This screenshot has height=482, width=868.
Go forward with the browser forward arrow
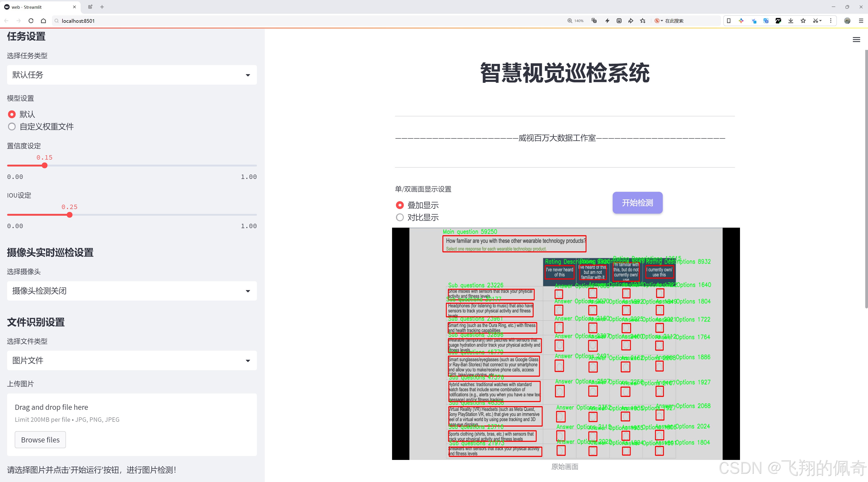[x=19, y=20]
